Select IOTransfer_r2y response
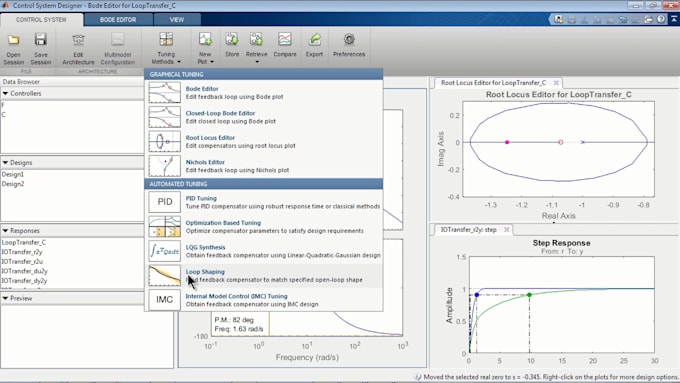 pos(22,252)
